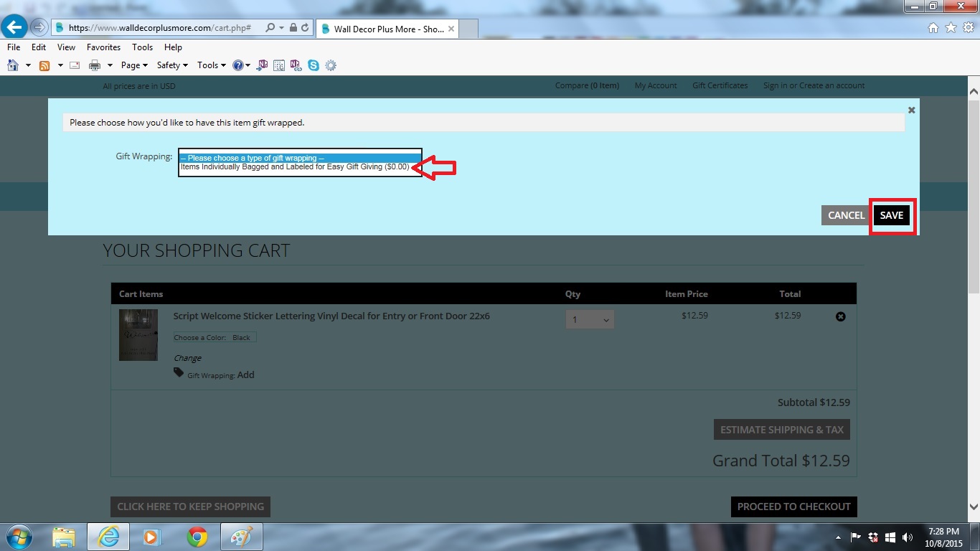Click the Home icon in command bar
Viewport: 980px width, 551px height.
pyautogui.click(x=12, y=65)
